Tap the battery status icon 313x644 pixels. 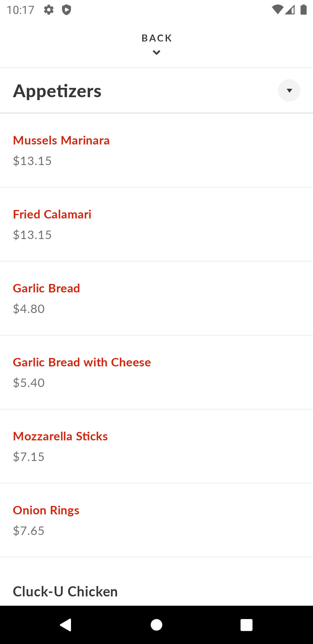pyautogui.click(x=303, y=10)
